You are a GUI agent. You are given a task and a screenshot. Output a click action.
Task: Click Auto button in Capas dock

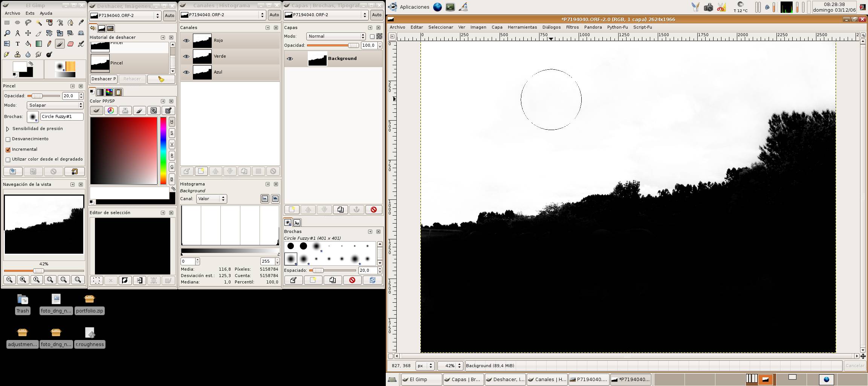377,15
